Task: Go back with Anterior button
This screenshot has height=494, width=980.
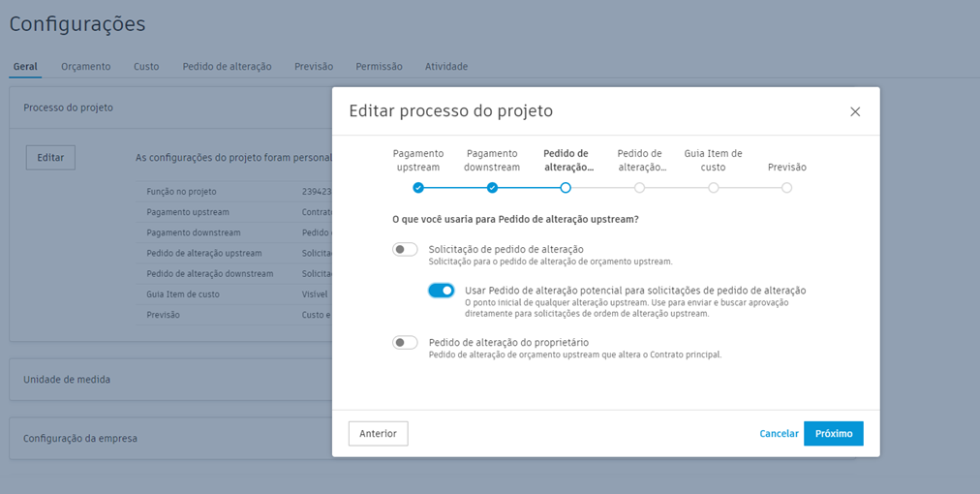Action: point(378,433)
